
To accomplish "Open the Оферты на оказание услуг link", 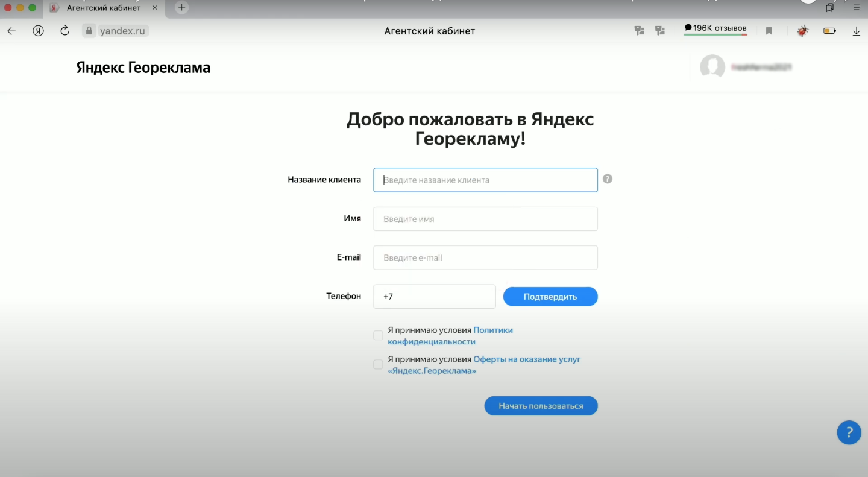I will [x=484, y=365].
